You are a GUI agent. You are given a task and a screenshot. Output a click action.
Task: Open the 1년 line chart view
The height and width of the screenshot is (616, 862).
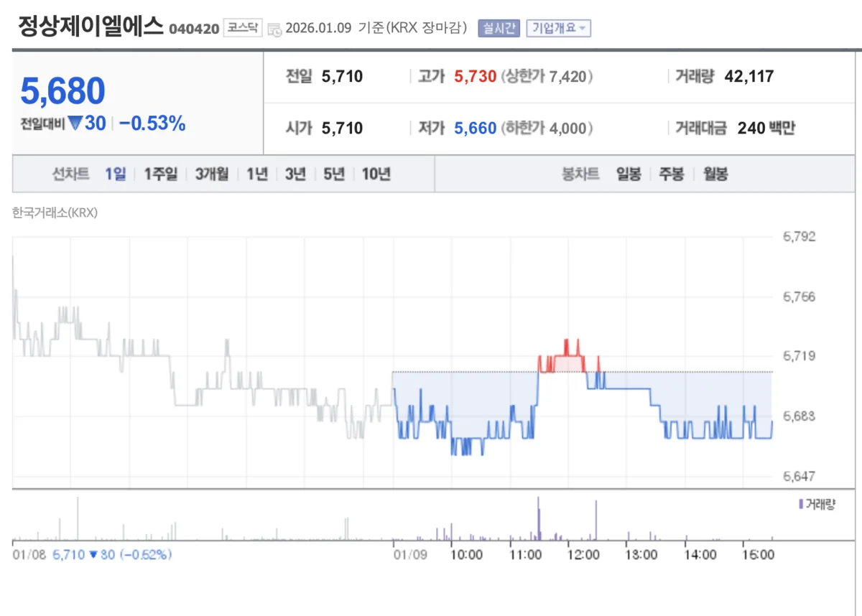point(256,174)
